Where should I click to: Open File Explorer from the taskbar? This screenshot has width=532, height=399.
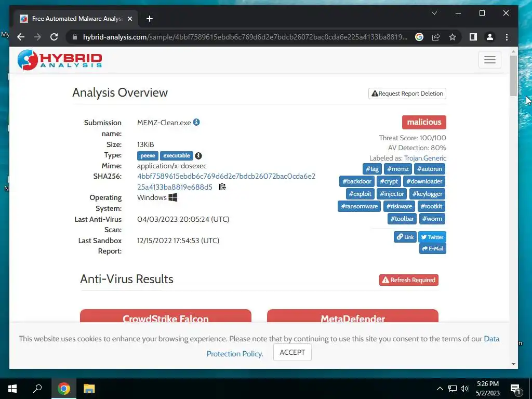coord(89,389)
